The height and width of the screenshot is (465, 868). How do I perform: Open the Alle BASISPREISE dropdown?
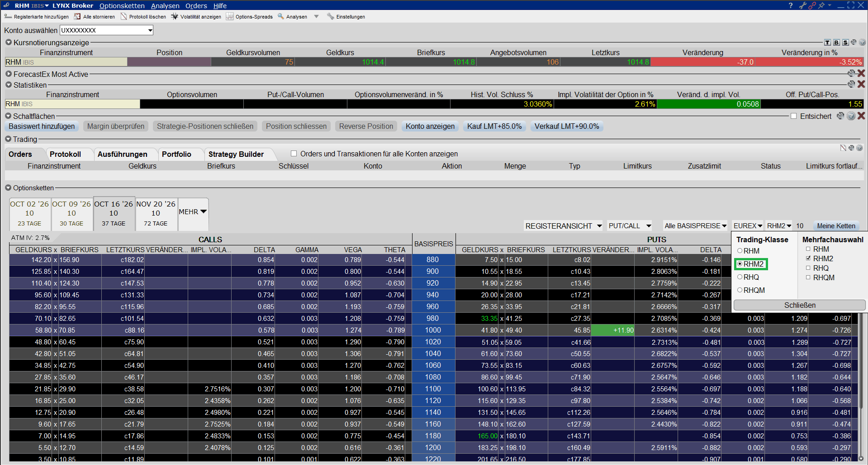pyautogui.click(x=695, y=225)
